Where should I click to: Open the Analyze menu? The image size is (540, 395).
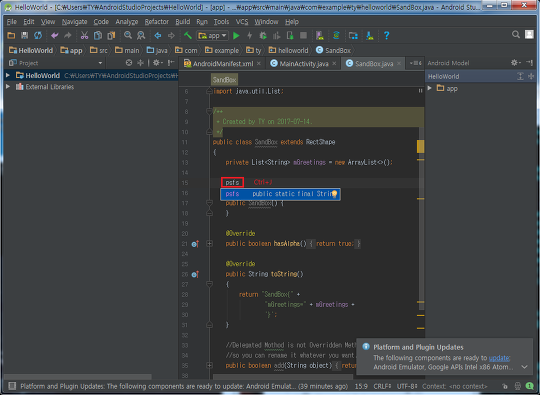pyautogui.click(x=127, y=22)
